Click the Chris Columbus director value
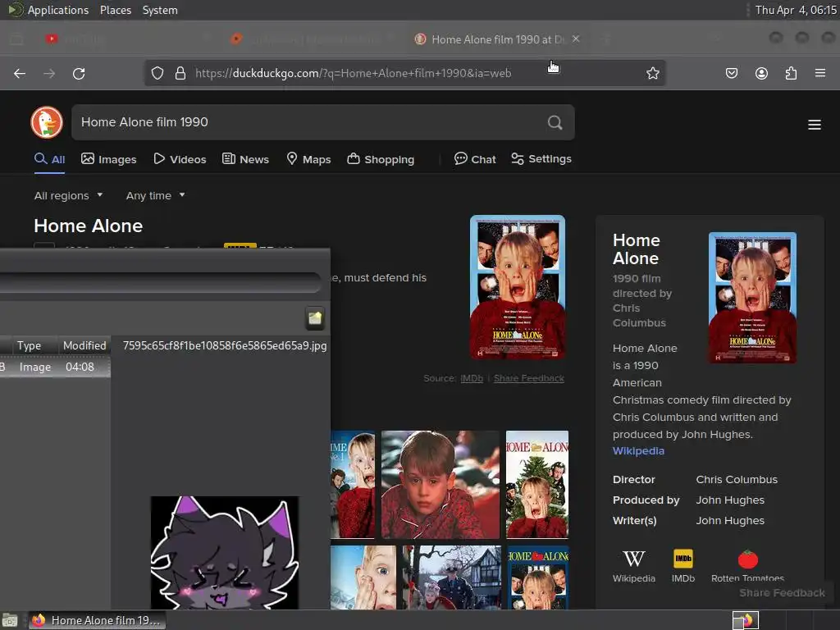This screenshot has width=840, height=630. click(737, 479)
